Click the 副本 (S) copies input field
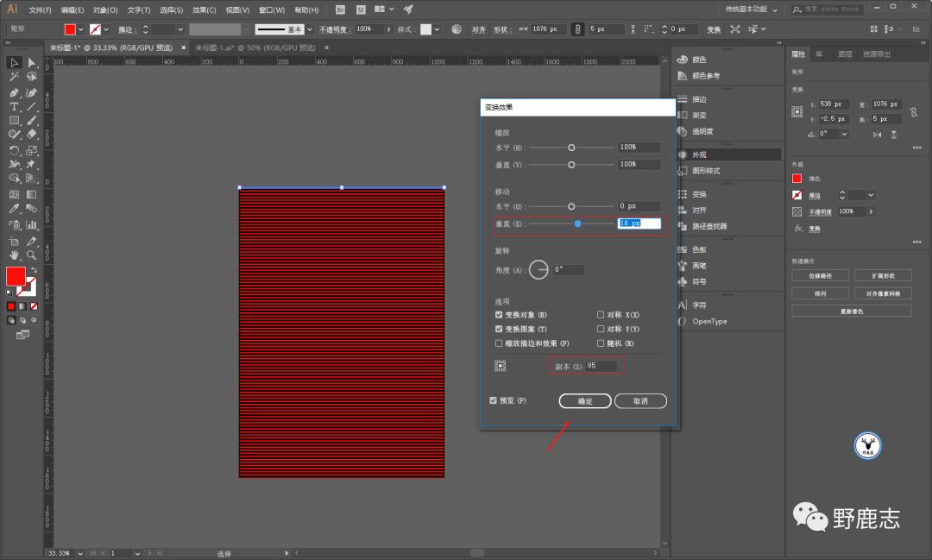The image size is (932, 560). pyautogui.click(x=601, y=366)
